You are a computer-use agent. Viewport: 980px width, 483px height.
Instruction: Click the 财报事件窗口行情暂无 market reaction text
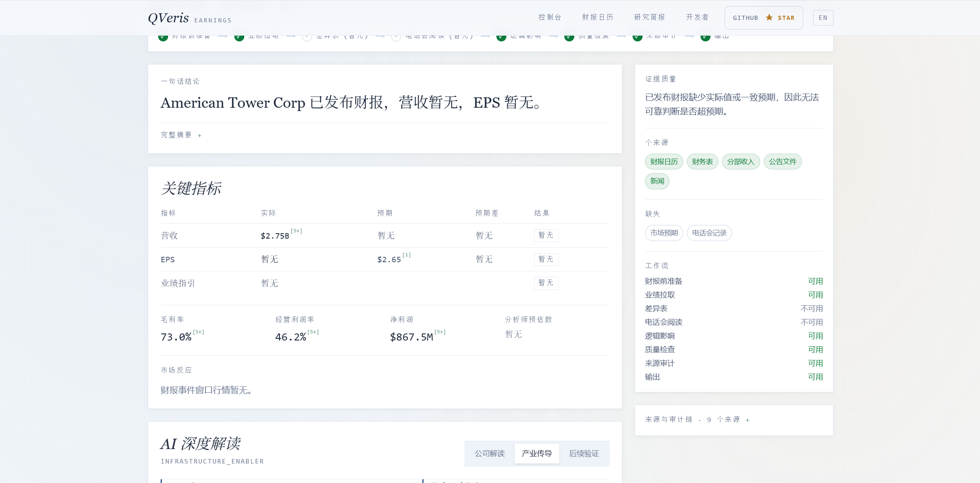click(206, 390)
